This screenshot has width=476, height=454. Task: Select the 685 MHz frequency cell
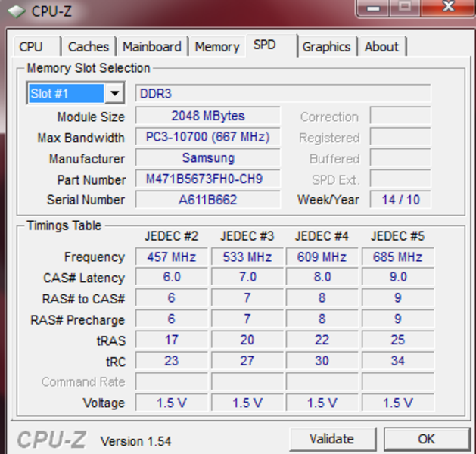pos(398,257)
